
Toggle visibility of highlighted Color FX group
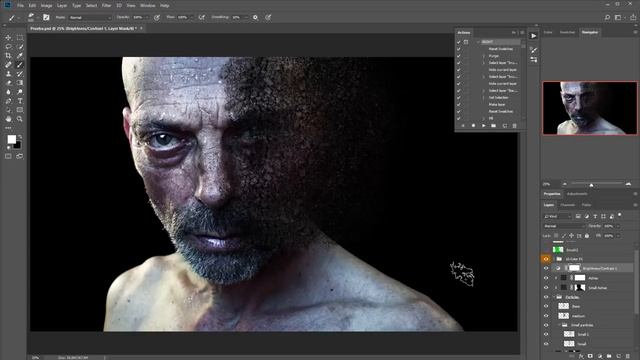(x=546, y=259)
